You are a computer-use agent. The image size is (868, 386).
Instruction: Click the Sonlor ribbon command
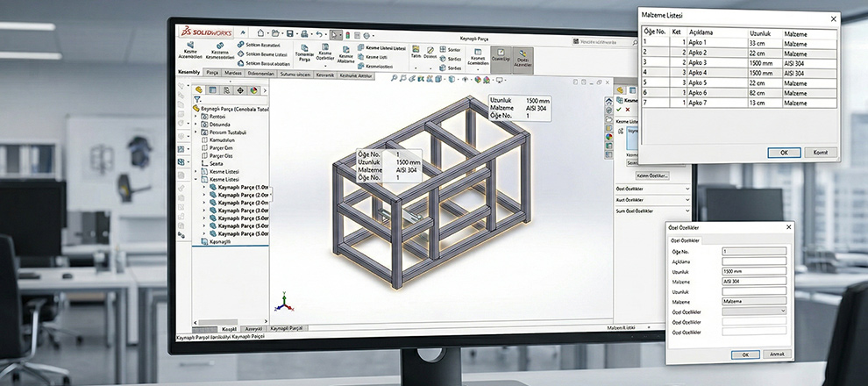coord(450,49)
